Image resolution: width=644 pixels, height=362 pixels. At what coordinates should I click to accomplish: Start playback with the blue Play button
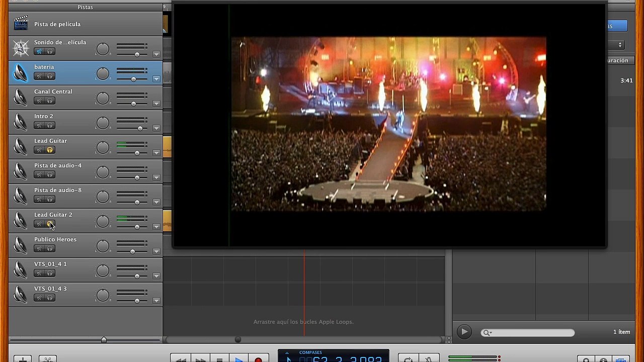pos(239,359)
